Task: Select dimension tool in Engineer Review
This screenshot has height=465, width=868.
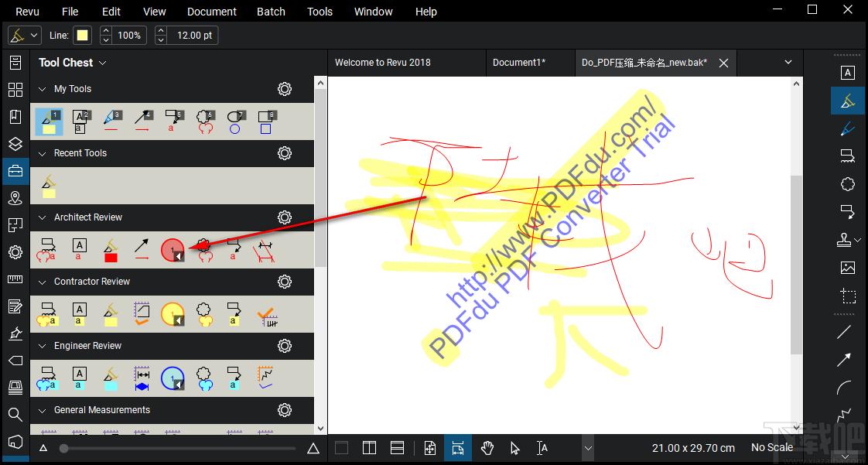Action: (x=142, y=378)
